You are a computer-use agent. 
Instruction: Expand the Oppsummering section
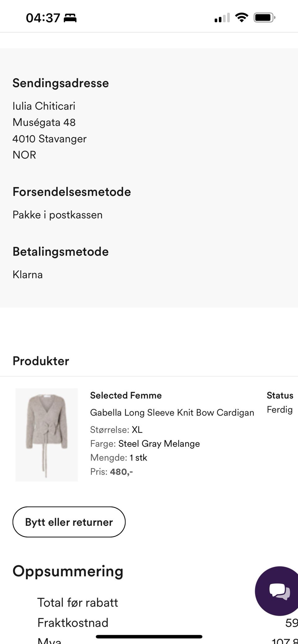[67, 571]
